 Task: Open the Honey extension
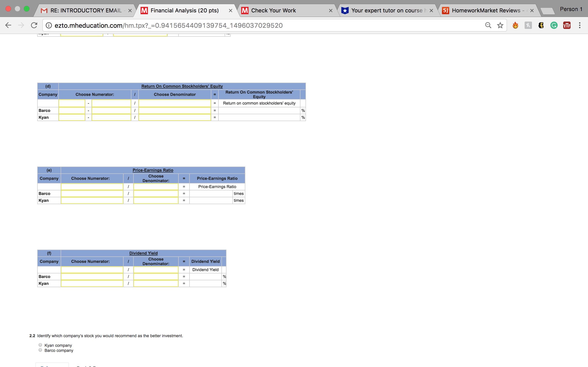[528, 25]
